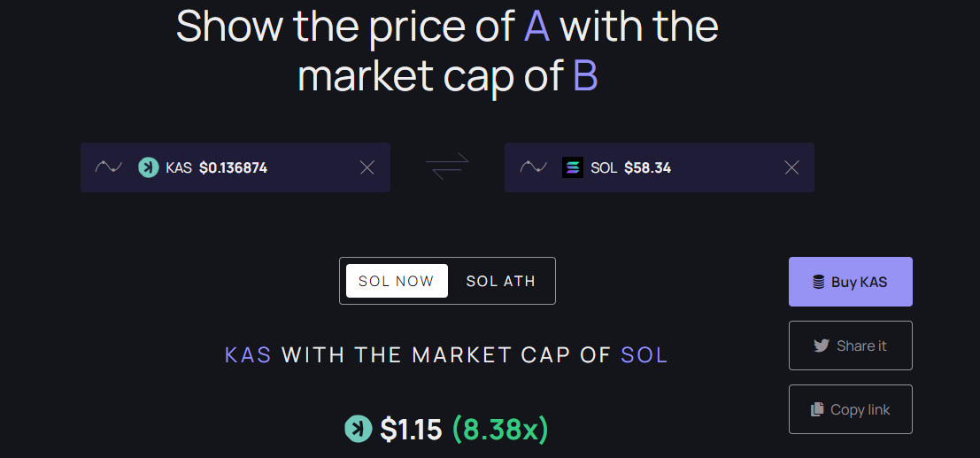980x458 pixels.
Task: Clear the KAS selection with X
Action: tap(367, 167)
